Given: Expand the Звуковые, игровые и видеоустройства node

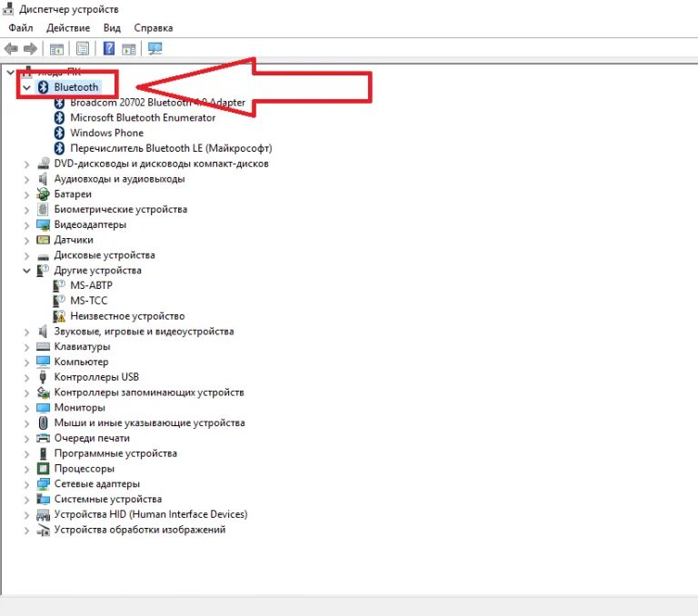Looking at the screenshot, I should coord(26,332).
